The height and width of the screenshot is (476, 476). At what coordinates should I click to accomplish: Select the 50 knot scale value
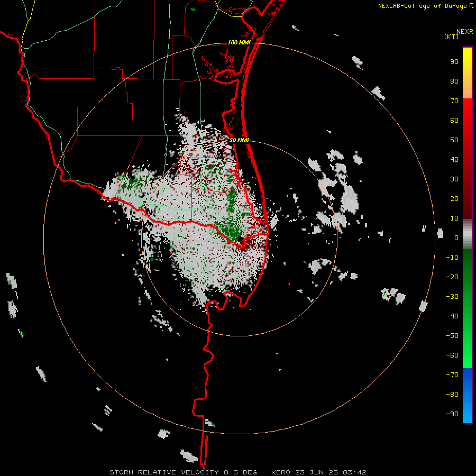(454, 140)
